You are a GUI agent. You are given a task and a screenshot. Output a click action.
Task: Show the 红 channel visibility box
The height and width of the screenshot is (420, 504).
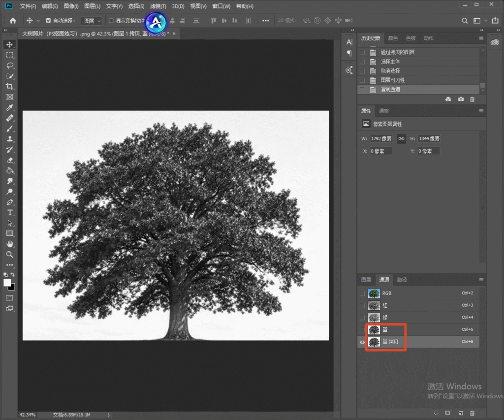click(362, 305)
